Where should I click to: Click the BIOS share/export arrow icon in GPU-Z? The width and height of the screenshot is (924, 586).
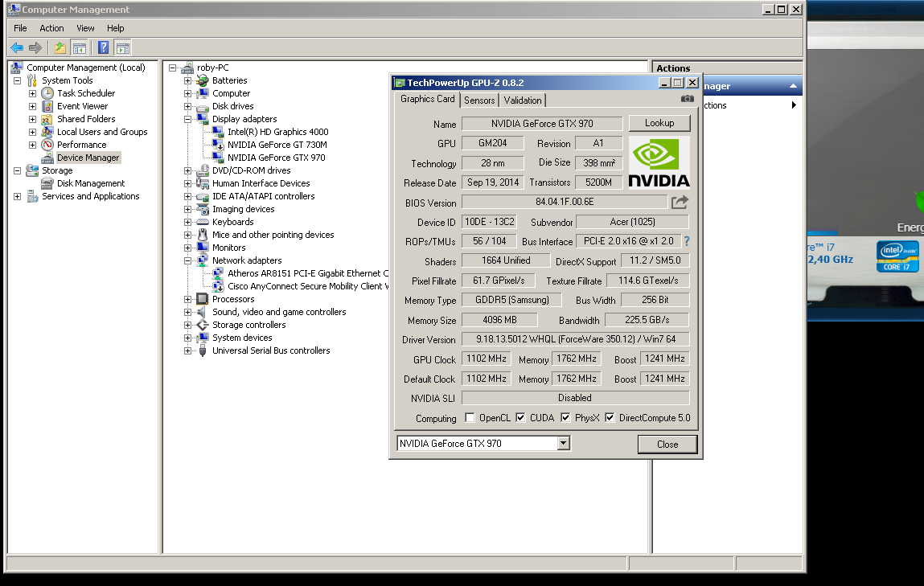[x=680, y=202]
